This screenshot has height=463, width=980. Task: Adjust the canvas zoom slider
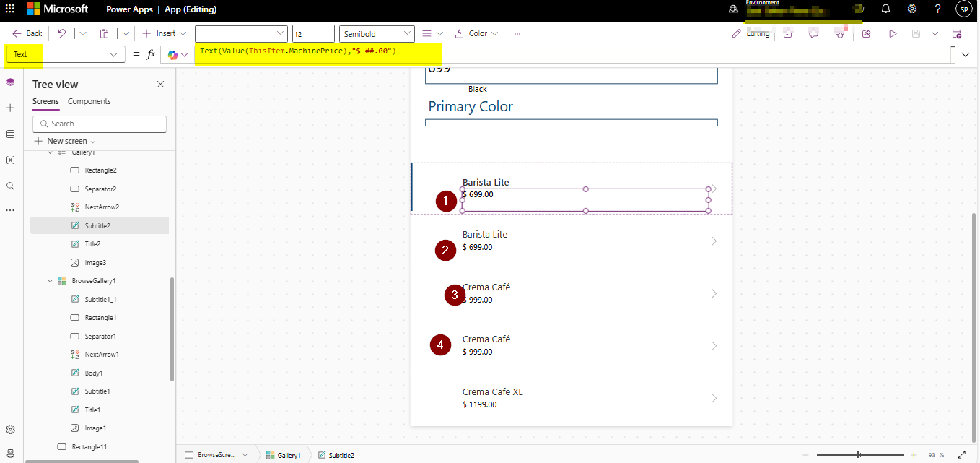coord(858,455)
